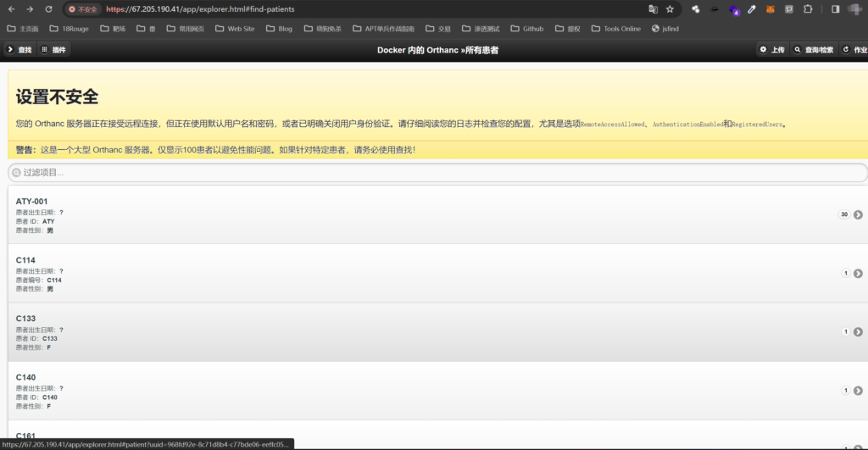
Task: Open the 主页面 bookmark folder
Action: 23,29
